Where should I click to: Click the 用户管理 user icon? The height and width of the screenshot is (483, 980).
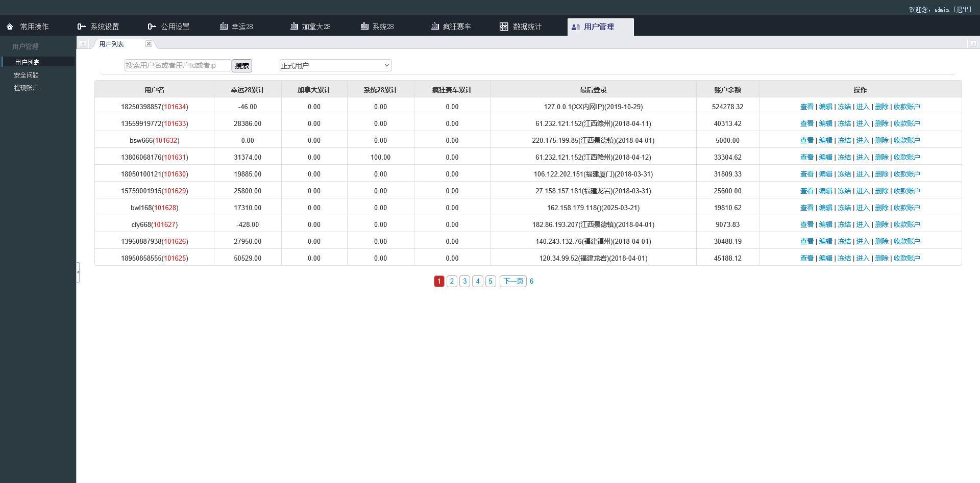[x=576, y=27]
